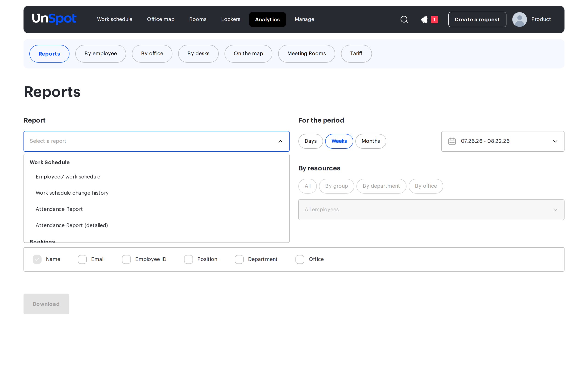This screenshot has height=368, width=588.
Task: Select the Weeks period option
Action: tap(339, 141)
